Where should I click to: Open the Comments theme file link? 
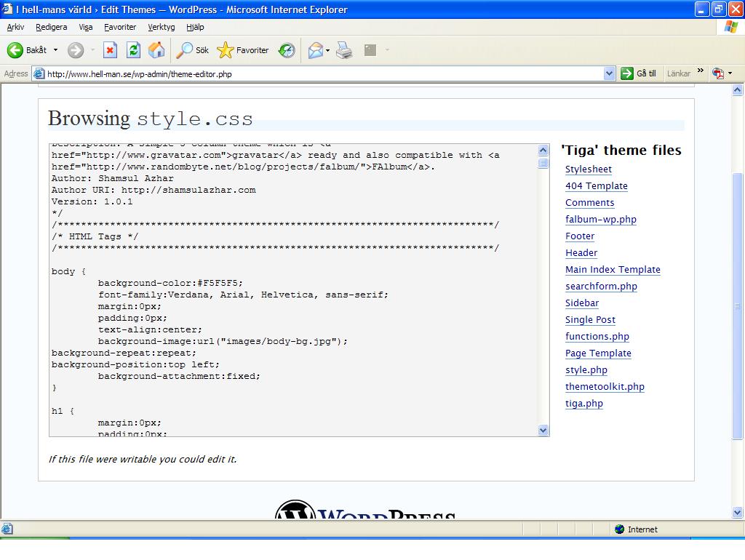click(x=589, y=202)
